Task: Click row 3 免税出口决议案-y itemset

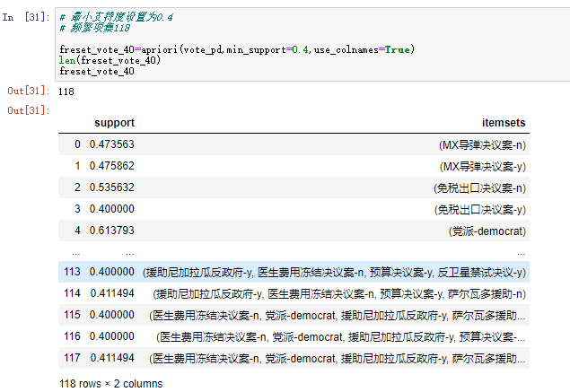Action: (480, 209)
